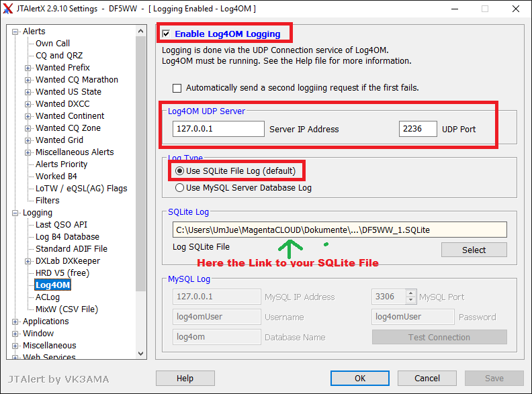
Task: Click the settings tree scrollbar thumb
Action: [141, 164]
